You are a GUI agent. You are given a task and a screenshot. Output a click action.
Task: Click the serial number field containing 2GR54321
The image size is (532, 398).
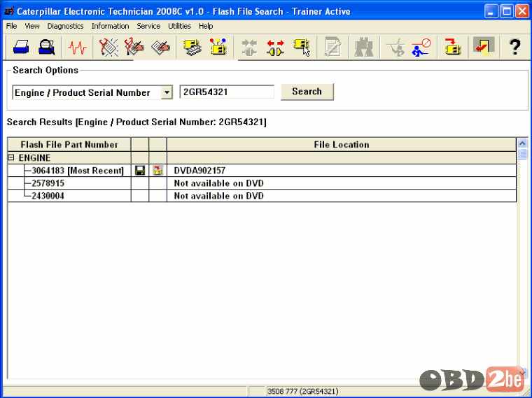tap(227, 92)
